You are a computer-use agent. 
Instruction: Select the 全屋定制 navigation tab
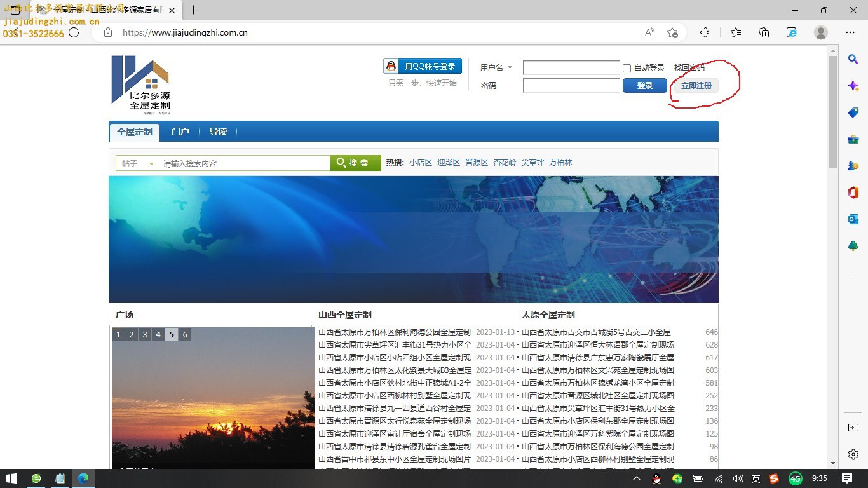(135, 132)
